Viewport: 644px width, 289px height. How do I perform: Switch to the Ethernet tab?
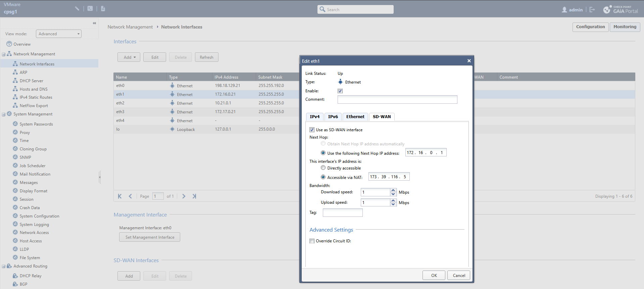click(x=355, y=117)
